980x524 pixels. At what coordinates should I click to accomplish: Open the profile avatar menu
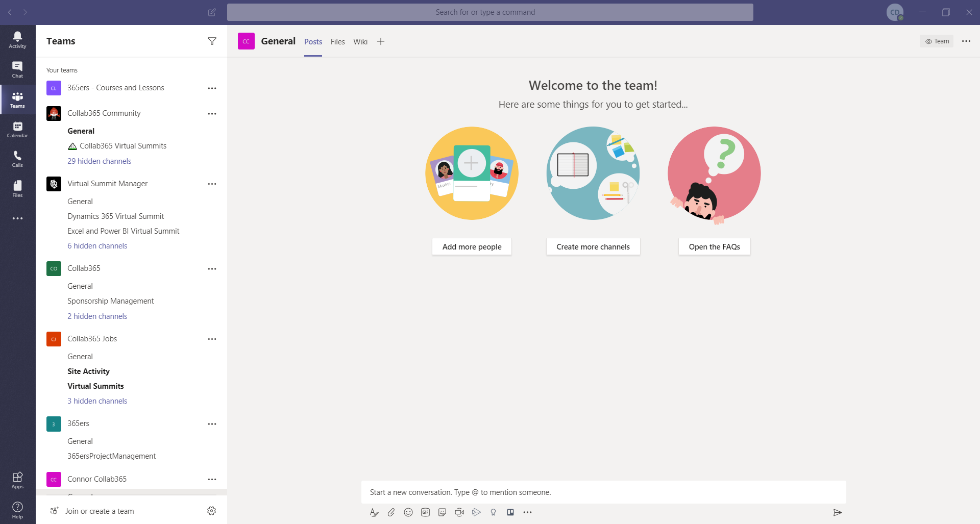[x=895, y=12]
